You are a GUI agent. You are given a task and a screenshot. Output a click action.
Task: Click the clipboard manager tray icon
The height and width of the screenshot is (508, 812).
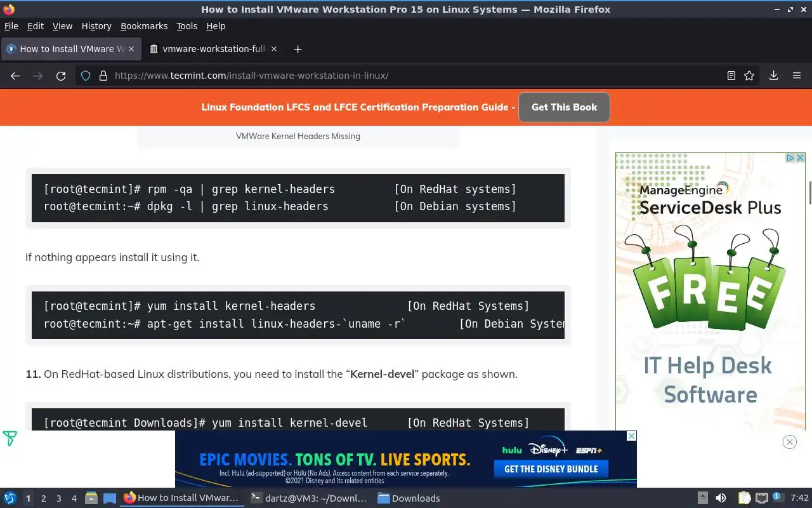(744, 498)
